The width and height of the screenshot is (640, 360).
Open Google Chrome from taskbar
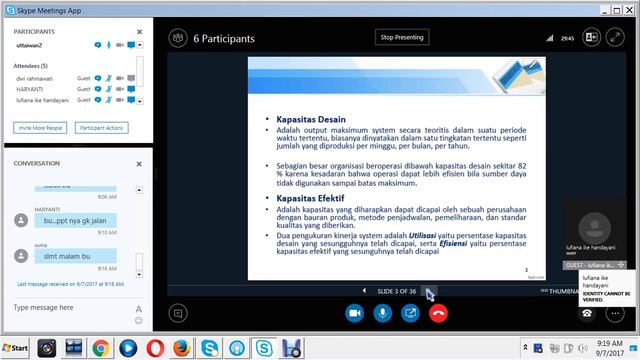tap(100, 349)
